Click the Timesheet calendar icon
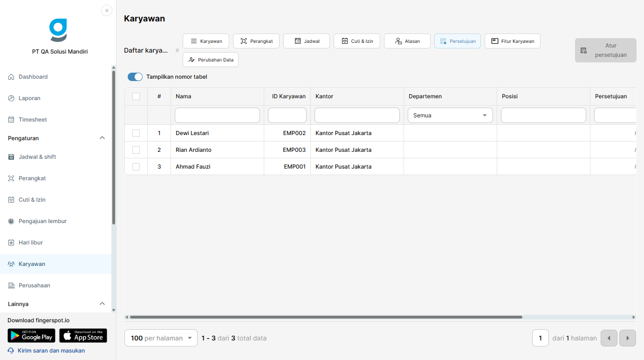The height and width of the screenshot is (360, 644). click(x=11, y=120)
